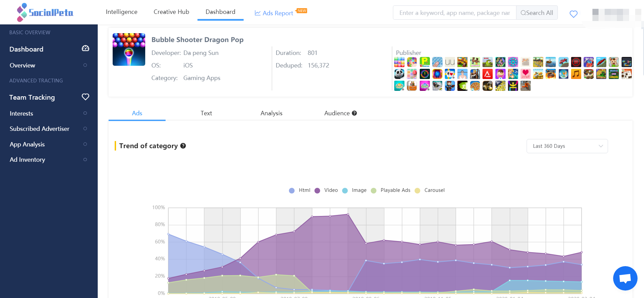This screenshot has width=644, height=298.
Task: Select the Snakes and Ladders app icon
Action: click(614, 74)
